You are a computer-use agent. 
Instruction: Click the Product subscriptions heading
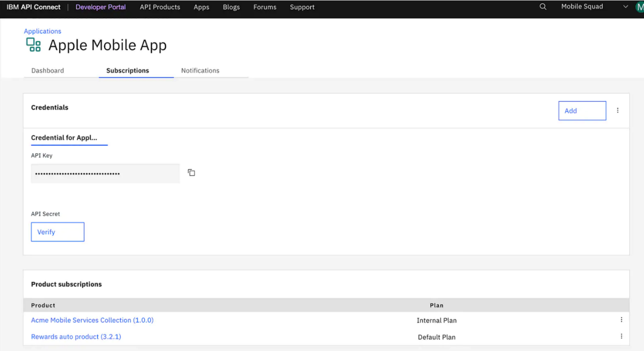(66, 284)
